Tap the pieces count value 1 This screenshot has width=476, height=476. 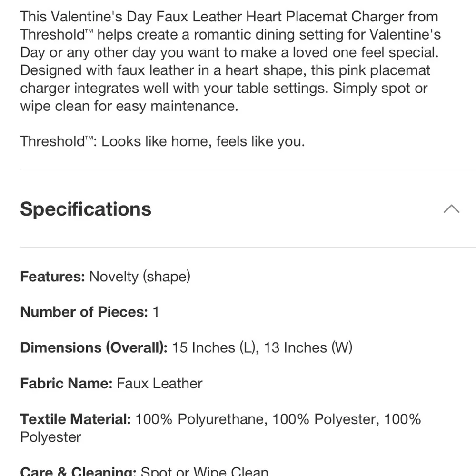(x=156, y=312)
